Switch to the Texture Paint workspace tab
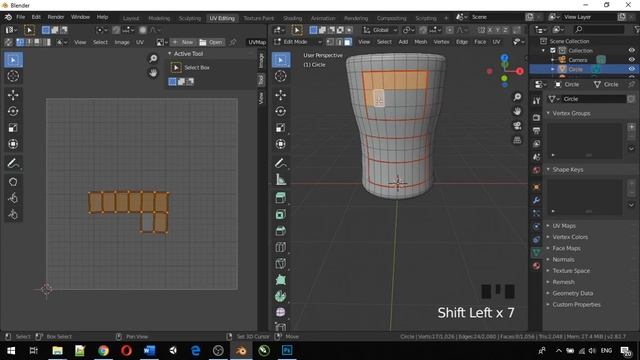The height and width of the screenshot is (360, 640). (x=258, y=18)
